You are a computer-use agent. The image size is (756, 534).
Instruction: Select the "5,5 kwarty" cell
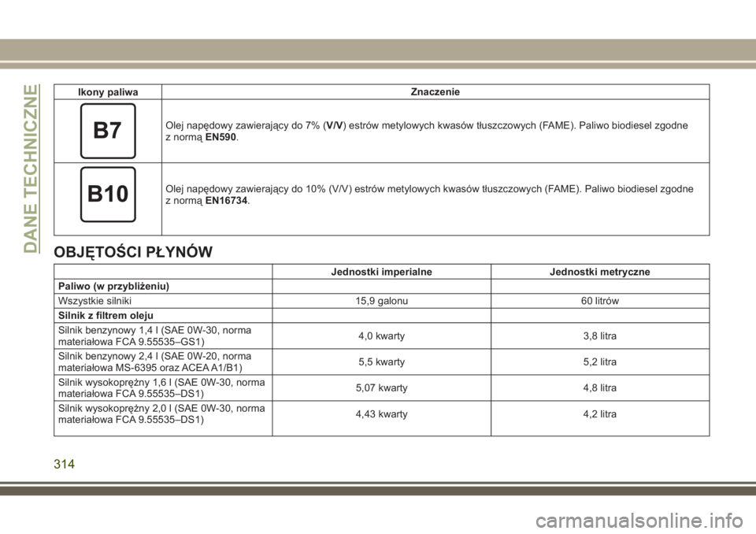(x=381, y=362)
